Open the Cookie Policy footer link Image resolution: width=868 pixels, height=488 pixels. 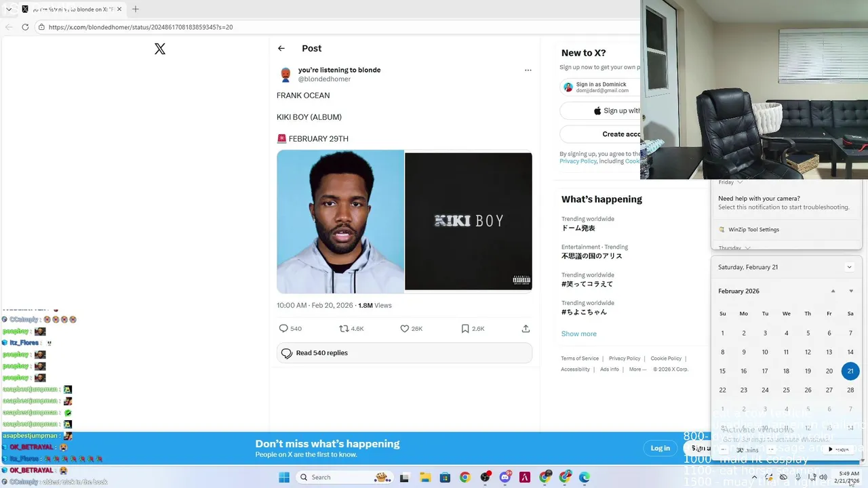[666, 359]
